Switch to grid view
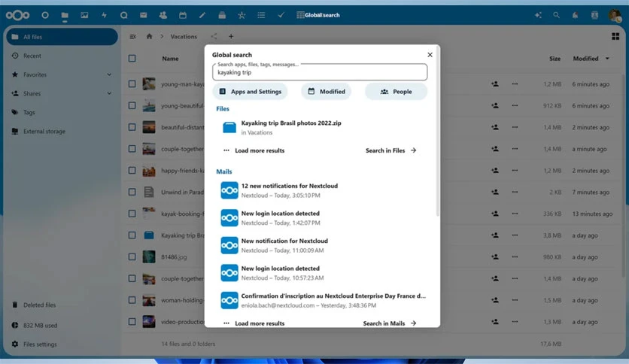629x364 pixels. [x=615, y=37]
